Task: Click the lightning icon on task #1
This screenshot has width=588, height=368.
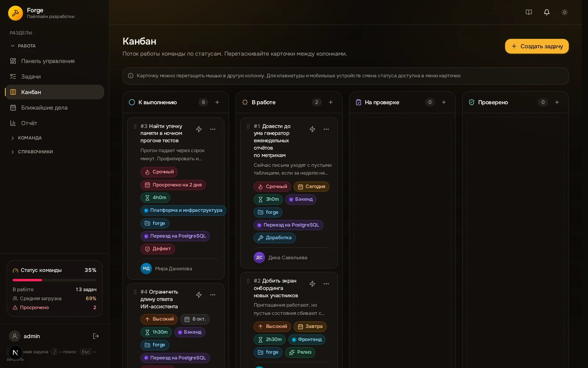Action: point(312,129)
